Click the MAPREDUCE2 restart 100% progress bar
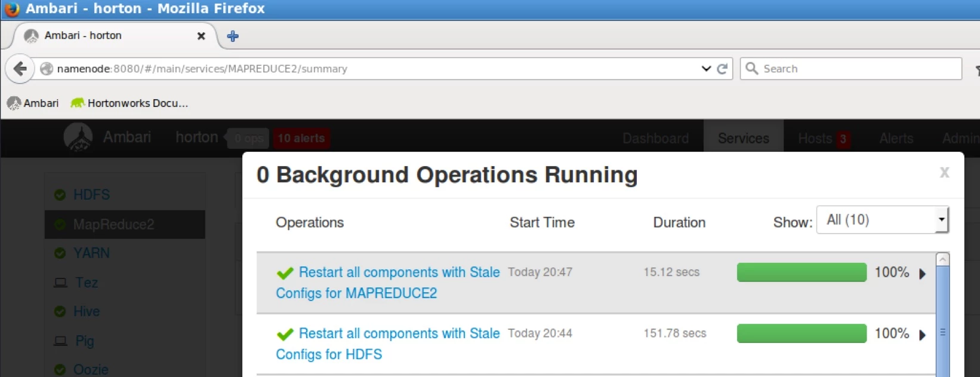The width and height of the screenshot is (980, 377). point(802,272)
